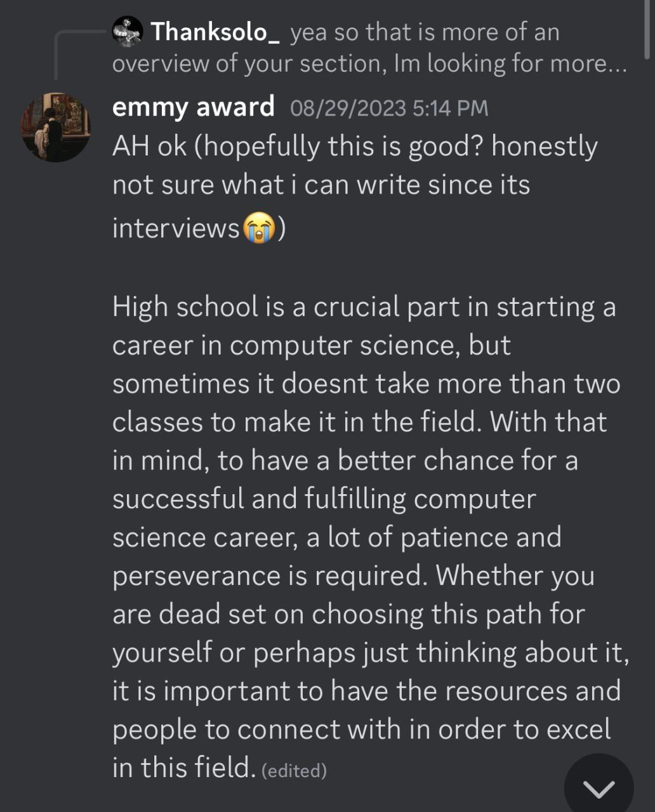The image size is (655, 812).
Task: Tap the line "people to connect with in order"
Action: pos(361,730)
